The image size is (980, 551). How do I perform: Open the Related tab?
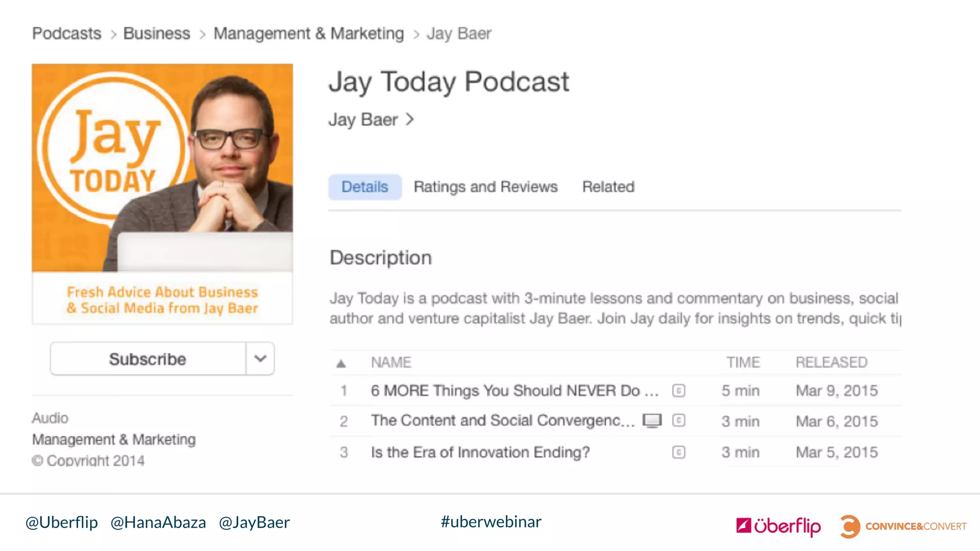(608, 187)
